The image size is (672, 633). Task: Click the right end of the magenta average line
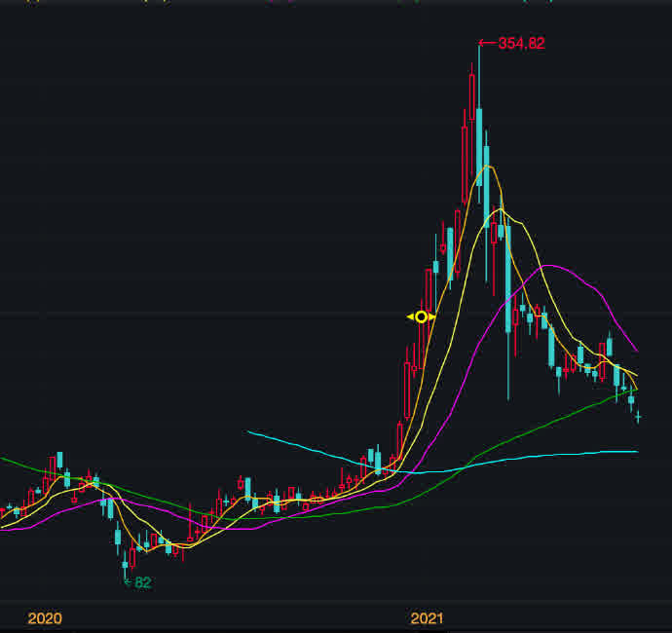(637, 351)
